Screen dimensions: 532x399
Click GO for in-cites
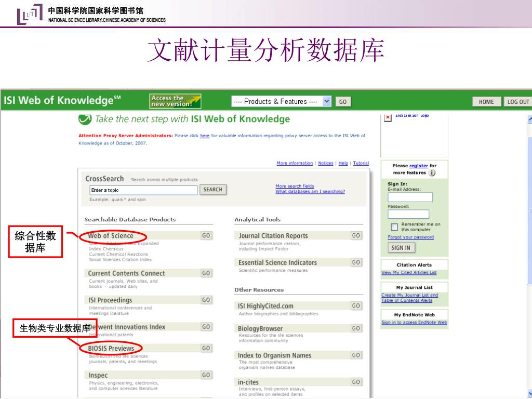point(356,382)
